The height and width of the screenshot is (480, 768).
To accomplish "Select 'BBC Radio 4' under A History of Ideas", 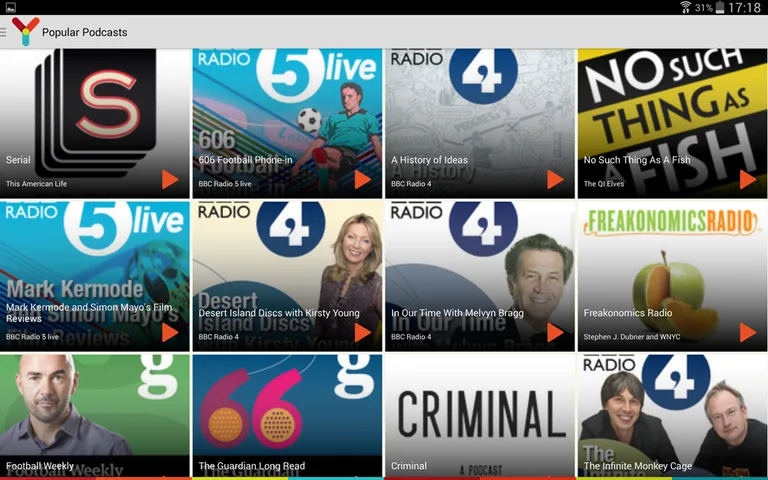I will point(411,184).
